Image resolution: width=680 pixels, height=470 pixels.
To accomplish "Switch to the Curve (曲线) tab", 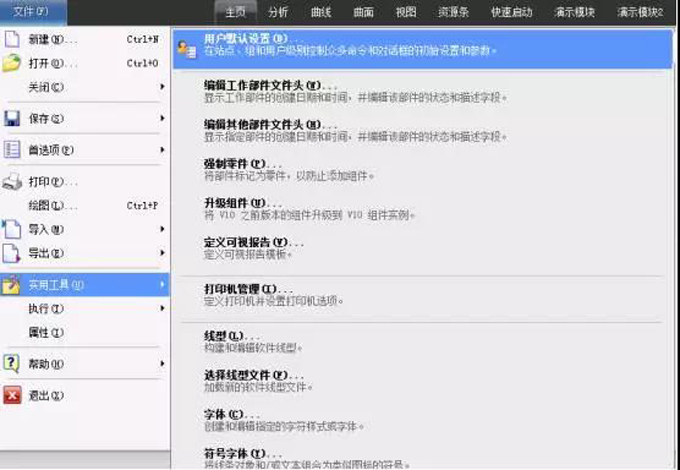I will tap(321, 12).
